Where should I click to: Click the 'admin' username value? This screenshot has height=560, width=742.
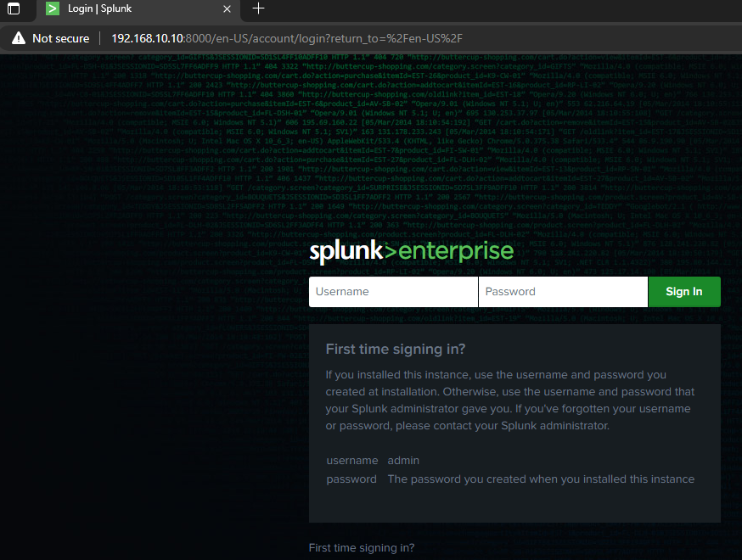click(403, 460)
